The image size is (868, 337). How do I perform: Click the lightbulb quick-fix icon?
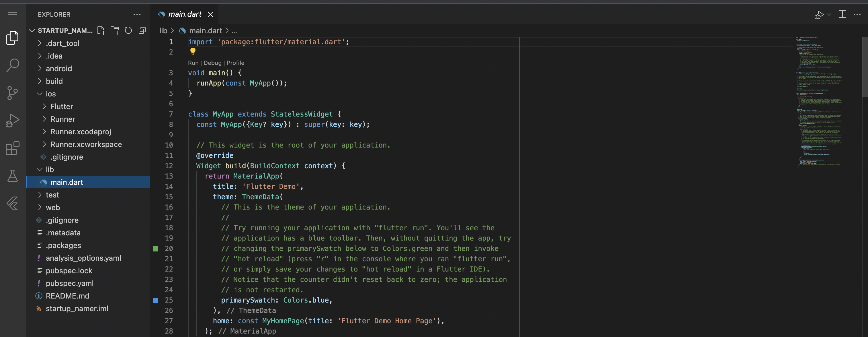click(x=193, y=52)
